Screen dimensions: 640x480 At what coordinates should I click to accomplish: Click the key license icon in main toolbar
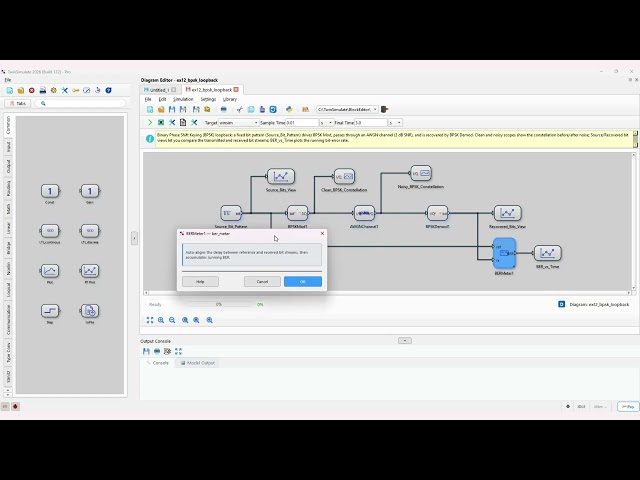76,90
